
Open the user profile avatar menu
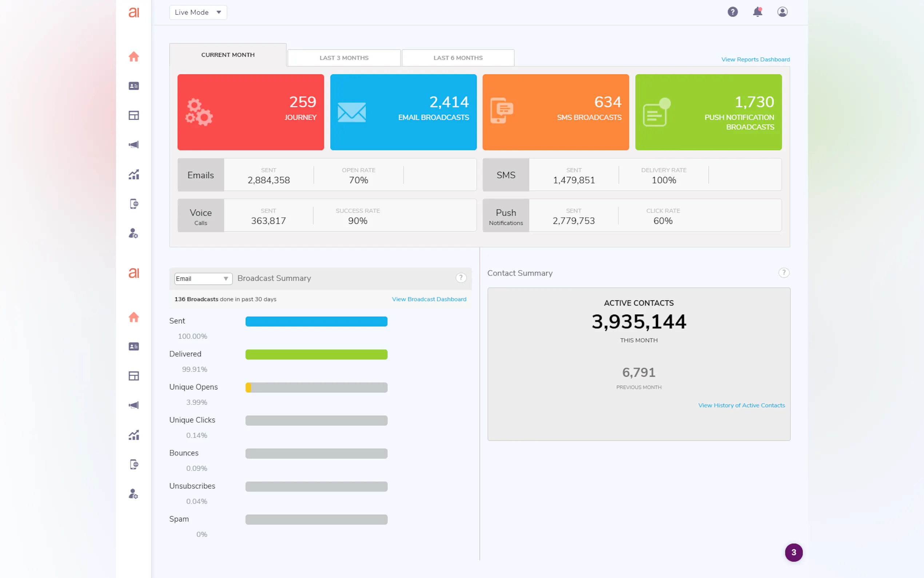[782, 12]
